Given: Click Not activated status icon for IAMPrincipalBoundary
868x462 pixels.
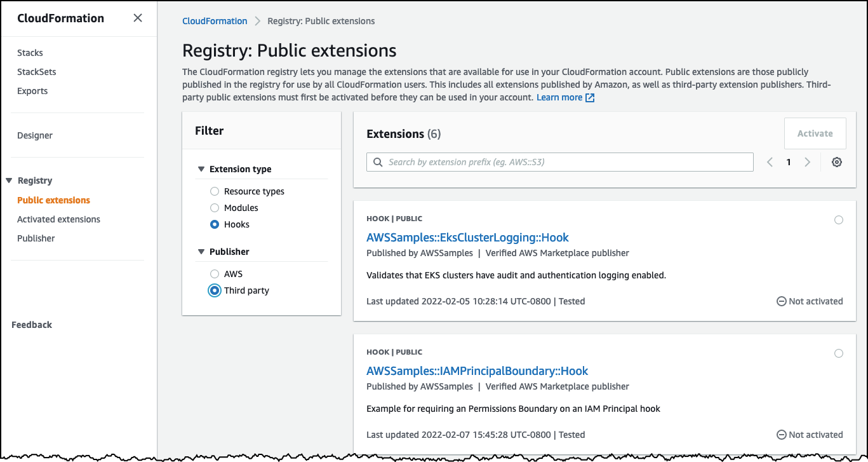Looking at the screenshot, I should [x=782, y=435].
